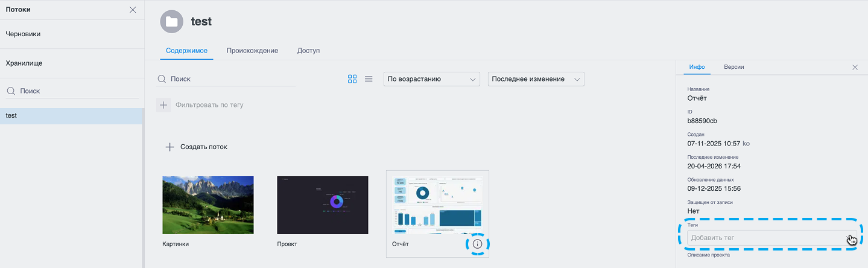Switch to the Доступ tab
The height and width of the screenshot is (268, 868).
(x=308, y=51)
